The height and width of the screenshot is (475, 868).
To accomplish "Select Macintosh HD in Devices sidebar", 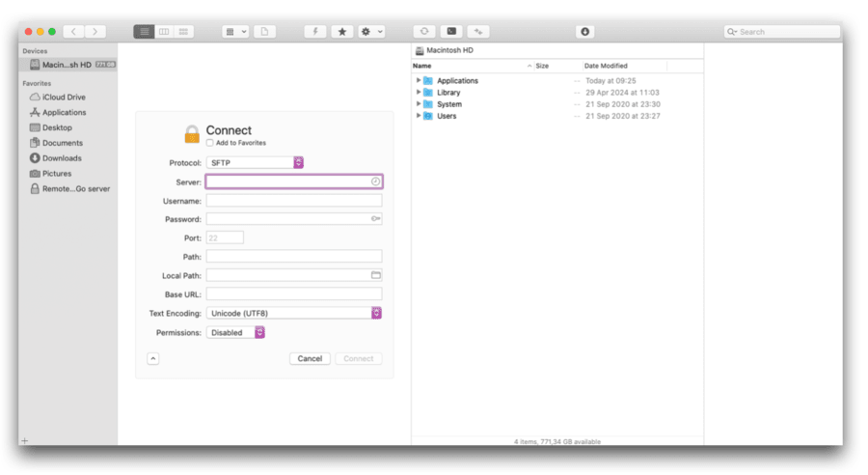I will click(x=68, y=65).
